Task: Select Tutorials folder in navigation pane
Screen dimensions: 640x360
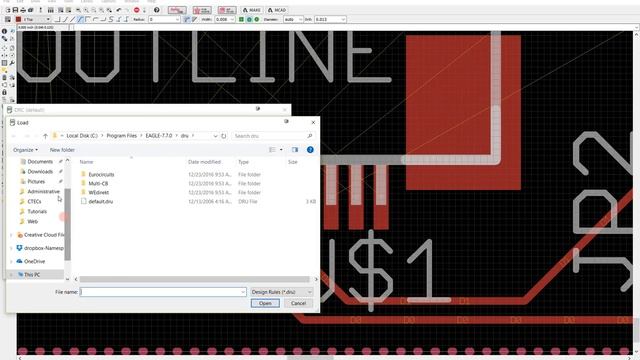Action: tap(37, 211)
